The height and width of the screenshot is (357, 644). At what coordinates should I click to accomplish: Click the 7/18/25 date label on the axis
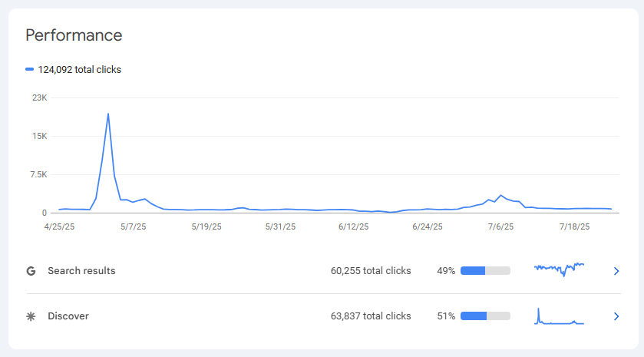[x=574, y=227]
